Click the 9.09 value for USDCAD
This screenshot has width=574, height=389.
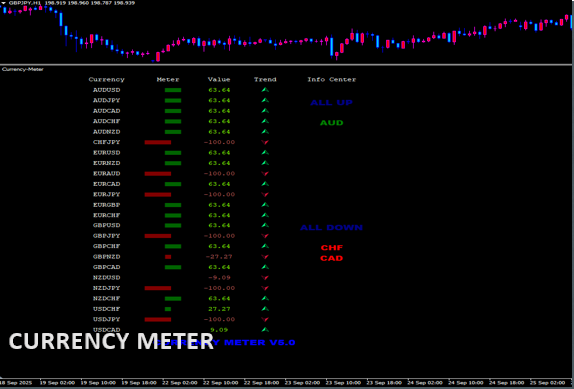[219, 330]
